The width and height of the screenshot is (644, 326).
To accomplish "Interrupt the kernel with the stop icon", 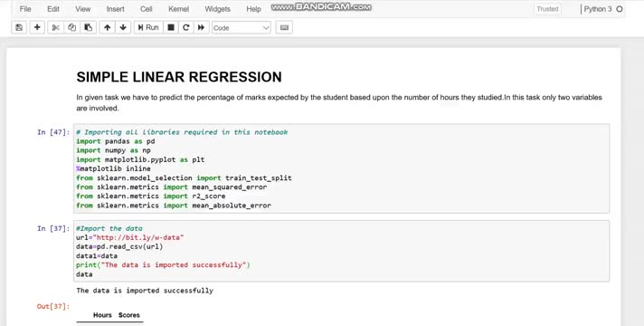I will pos(171,27).
